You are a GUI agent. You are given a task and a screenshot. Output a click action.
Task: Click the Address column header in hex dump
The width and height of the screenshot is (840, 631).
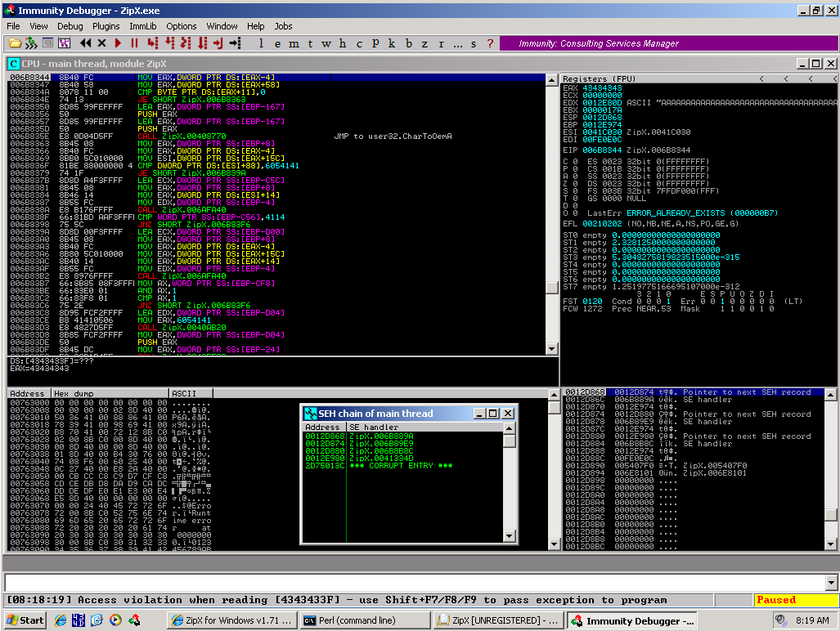pos(29,393)
